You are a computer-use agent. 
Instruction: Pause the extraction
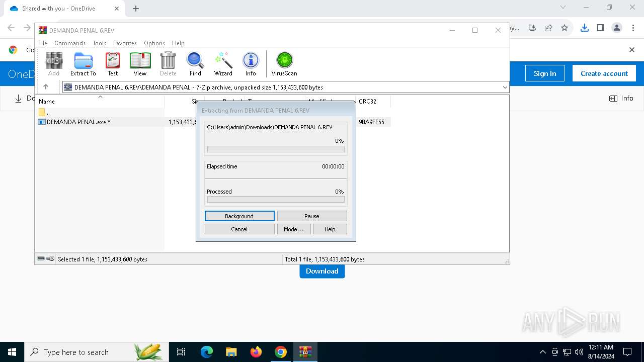(x=312, y=216)
